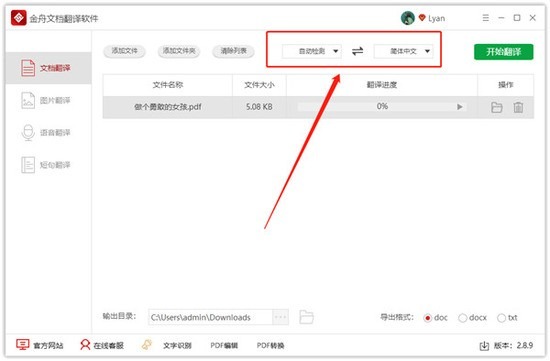
Task: Click the translation progress bar at 0%
Action: tap(382, 107)
